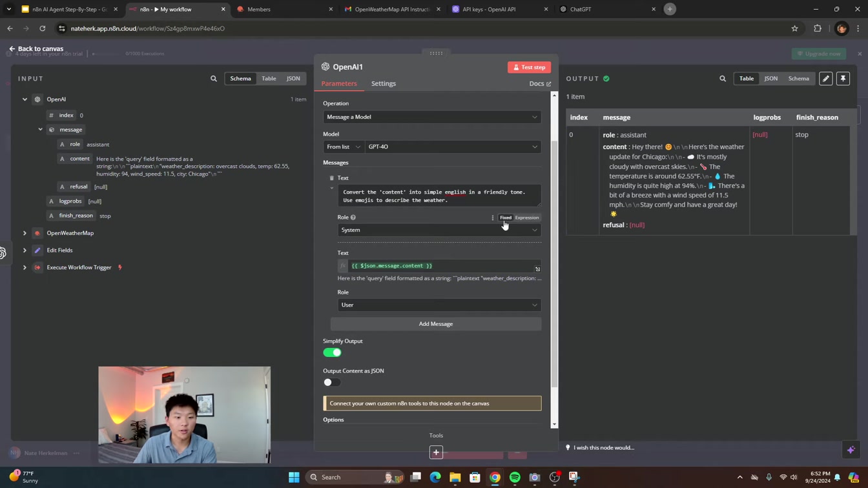Select Expression mode for Role
The width and height of the screenshot is (868, 488).
(x=526, y=218)
